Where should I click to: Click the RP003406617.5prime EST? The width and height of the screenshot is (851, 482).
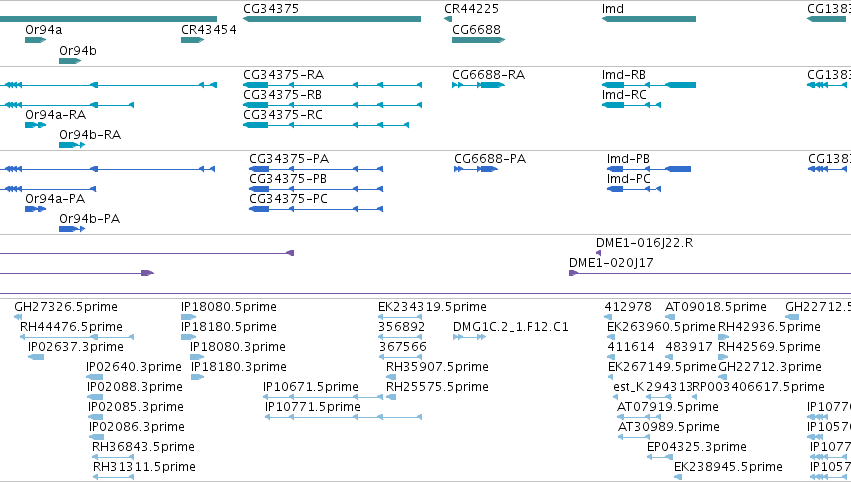pos(695,397)
